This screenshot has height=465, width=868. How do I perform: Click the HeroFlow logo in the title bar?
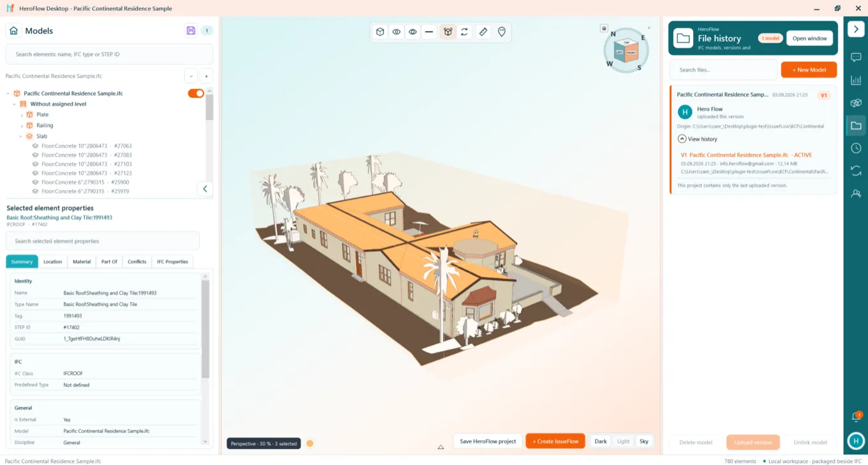click(10, 8)
